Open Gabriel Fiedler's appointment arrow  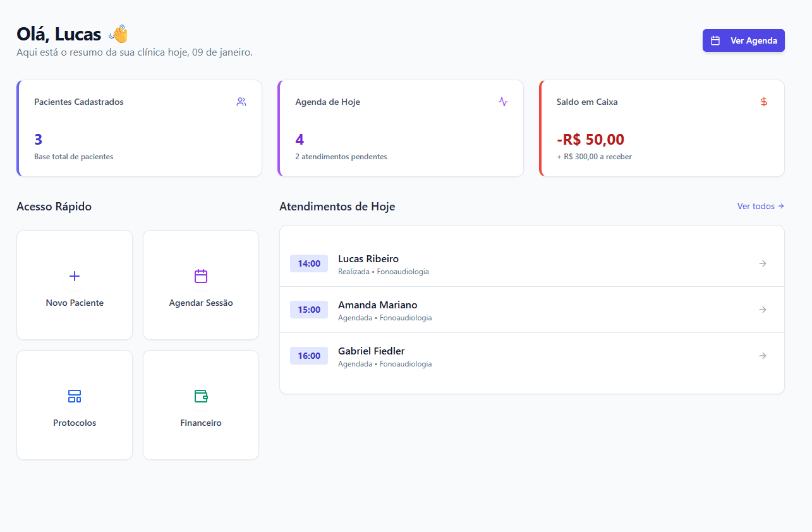762,356
